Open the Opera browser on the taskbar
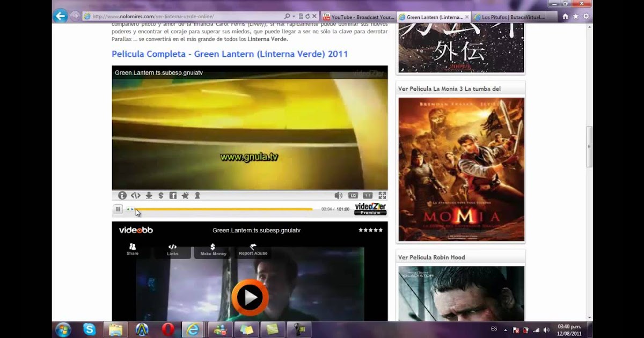 [168, 329]
